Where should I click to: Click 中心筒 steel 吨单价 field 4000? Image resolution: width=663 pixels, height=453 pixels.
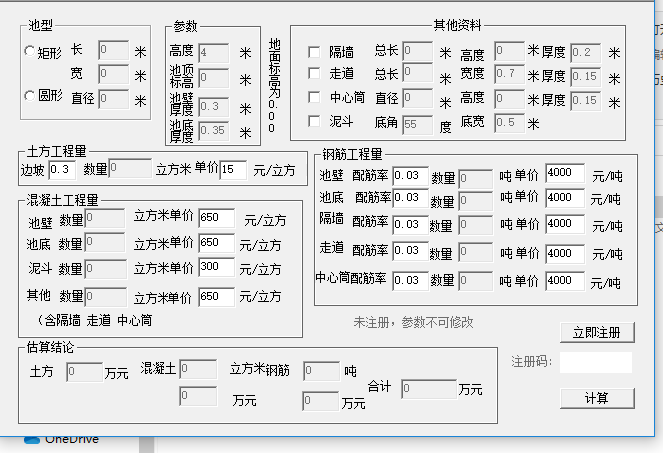click(x=565, y=281)
